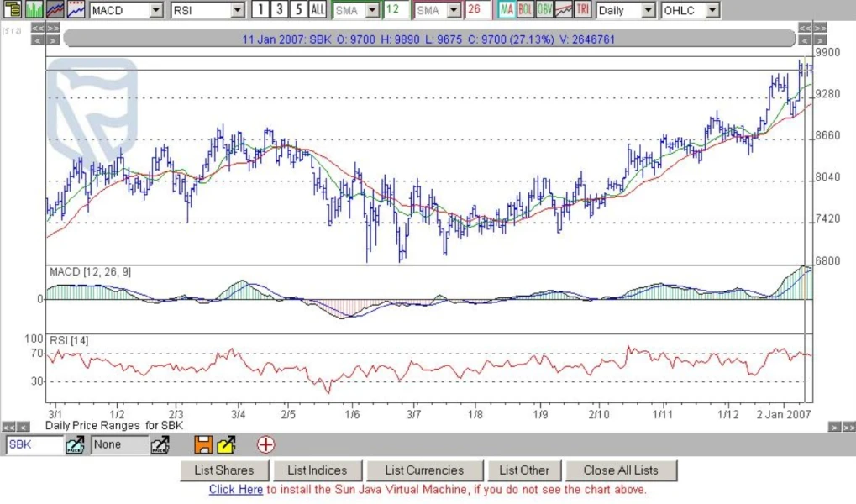
Task: Click the yellow folder open icon
Action: (226, 445)
